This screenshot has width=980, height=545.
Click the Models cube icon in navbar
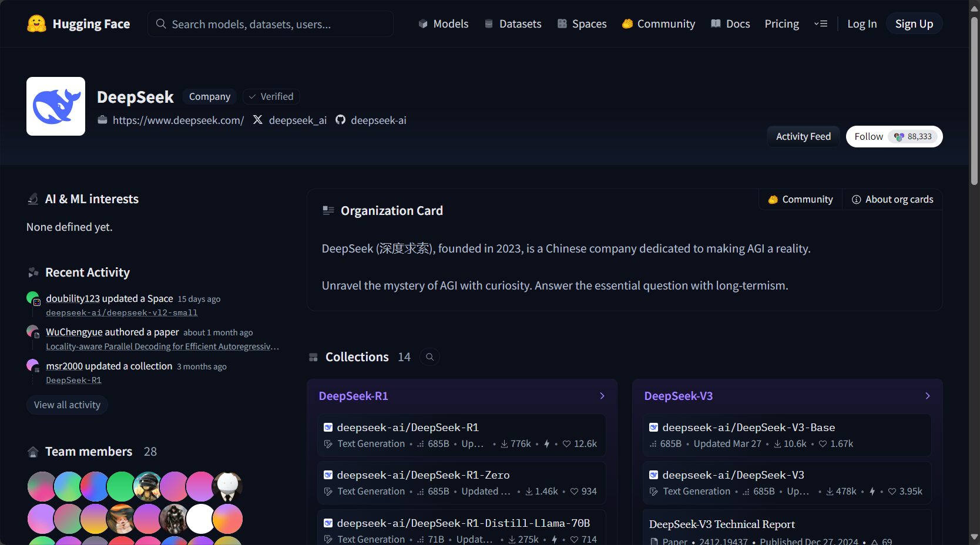point(423,24)
